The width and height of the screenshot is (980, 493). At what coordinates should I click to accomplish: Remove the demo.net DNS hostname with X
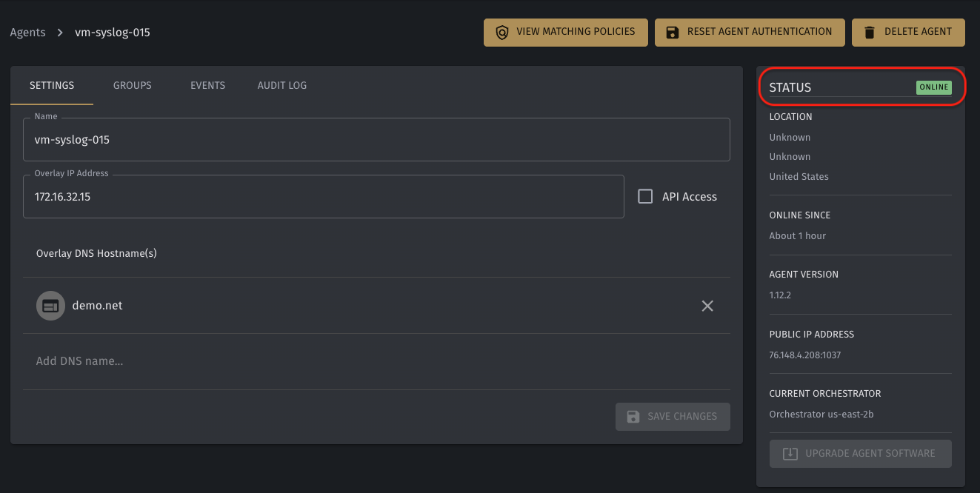[x=707, y=306]
